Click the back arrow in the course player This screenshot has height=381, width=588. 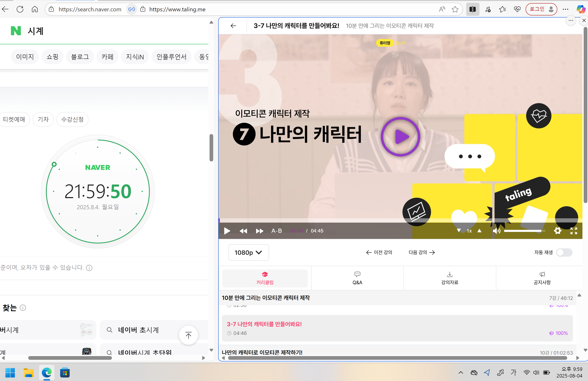(233, 26)
